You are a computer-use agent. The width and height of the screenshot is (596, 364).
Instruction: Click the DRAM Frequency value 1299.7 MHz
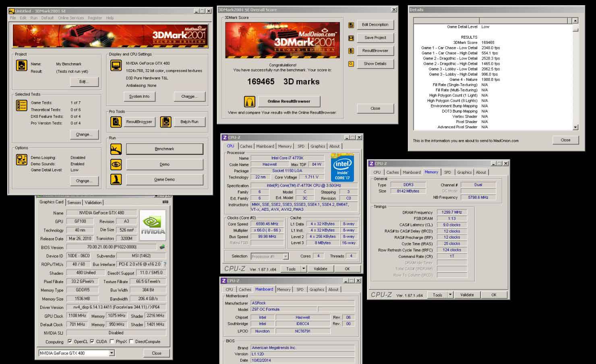tap(452, 212)
